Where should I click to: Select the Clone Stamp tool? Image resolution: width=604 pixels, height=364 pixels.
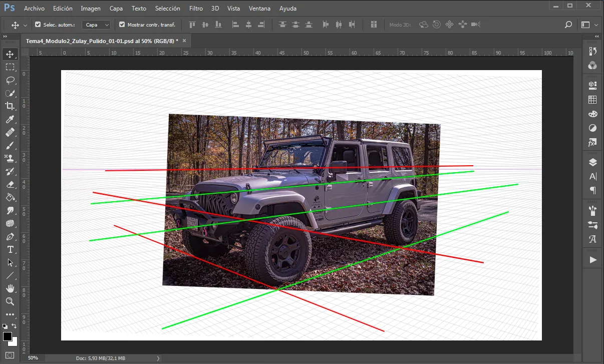click(10, 158)
